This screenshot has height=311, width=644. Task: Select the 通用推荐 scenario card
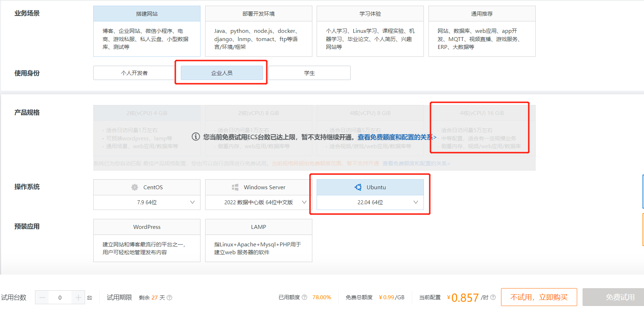(482, 31)
